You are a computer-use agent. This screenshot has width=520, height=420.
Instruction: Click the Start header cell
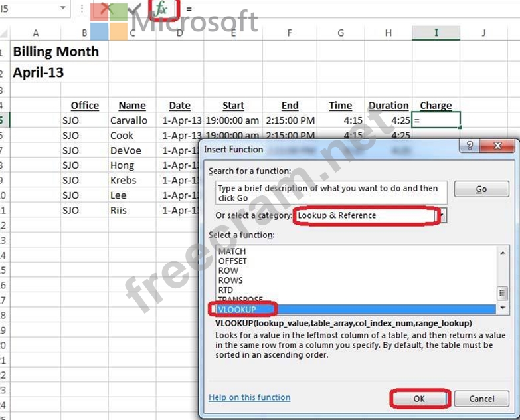pos(233,106)
